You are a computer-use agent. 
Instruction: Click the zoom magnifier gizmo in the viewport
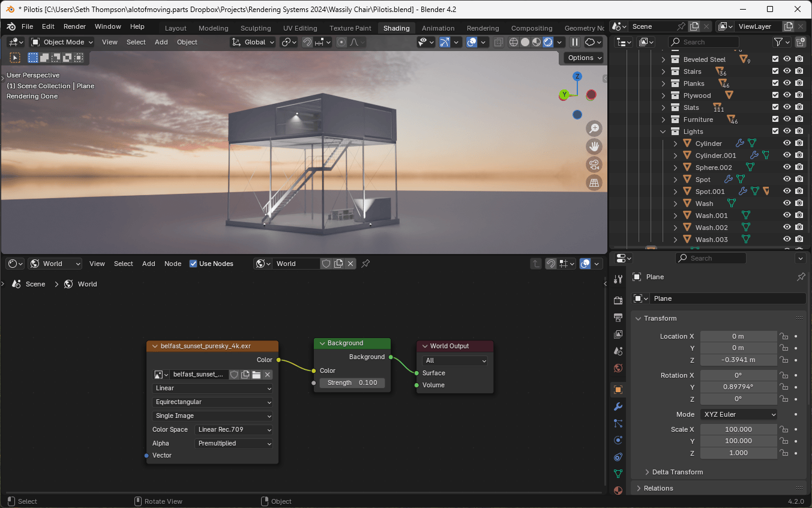[594, 129]
